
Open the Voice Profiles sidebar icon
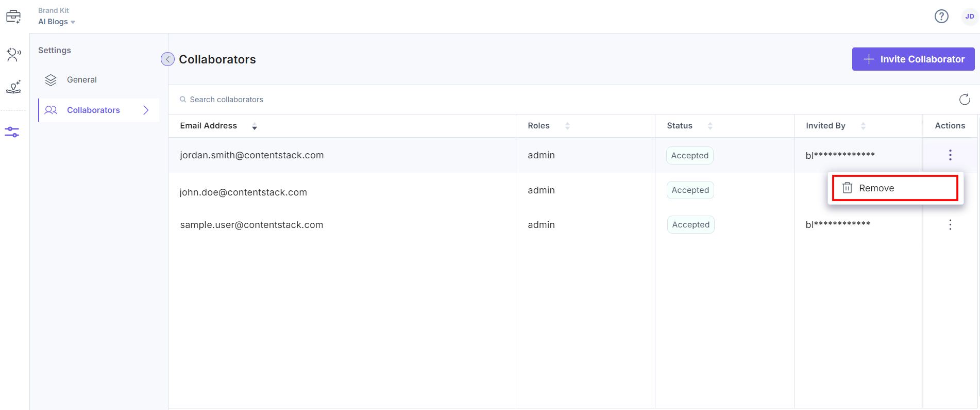pos(13,55)
